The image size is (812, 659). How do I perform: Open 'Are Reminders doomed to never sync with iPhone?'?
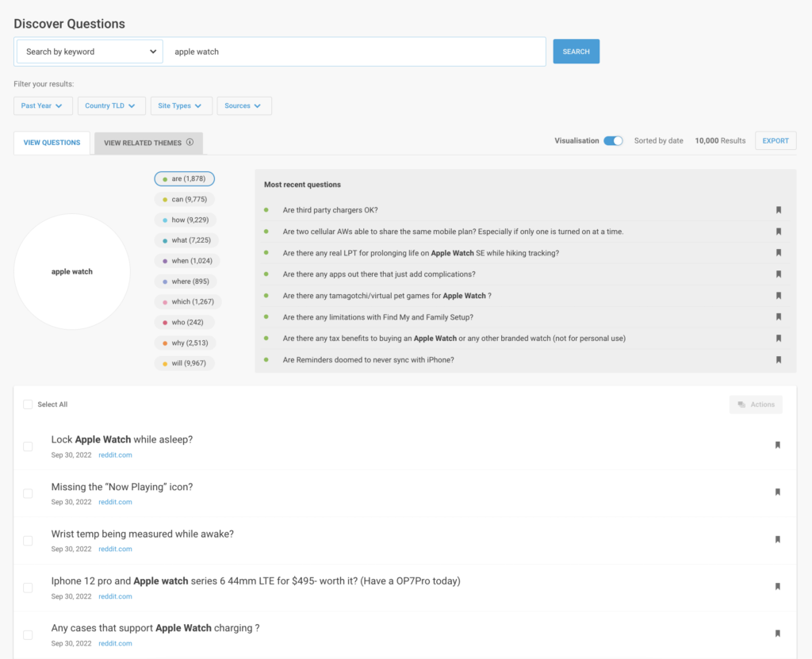[x=368, y=360]
